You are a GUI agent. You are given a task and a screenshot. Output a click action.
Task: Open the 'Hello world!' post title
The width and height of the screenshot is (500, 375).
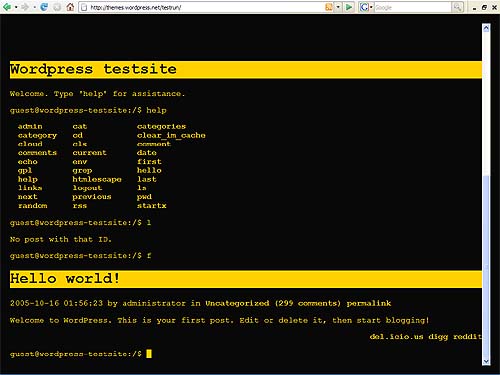click(65, 278)
